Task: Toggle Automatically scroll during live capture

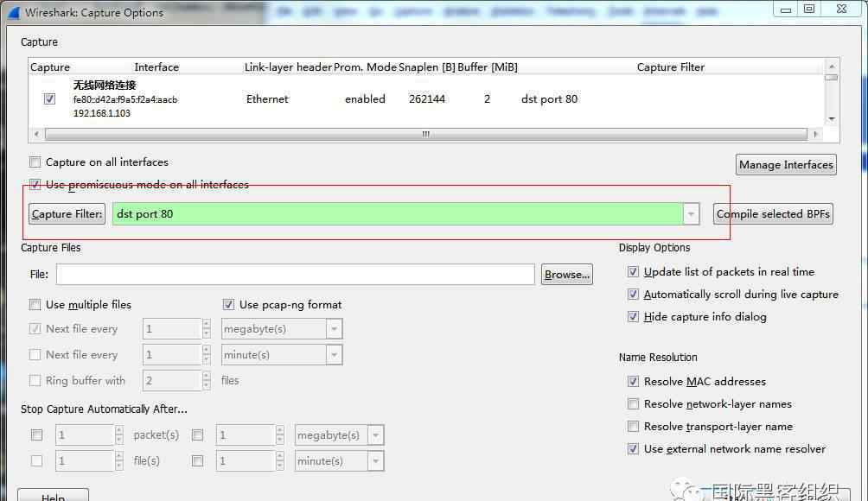Action: pos(633,295)
